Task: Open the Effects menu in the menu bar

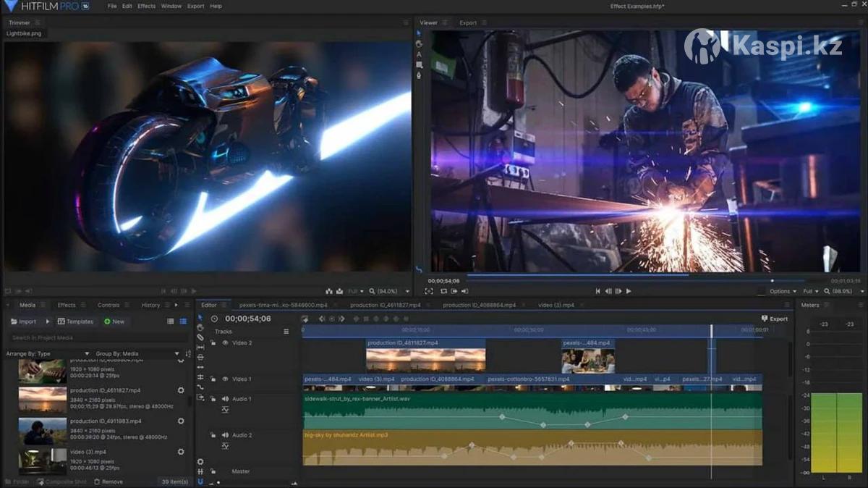Action: tap(146, 6)
